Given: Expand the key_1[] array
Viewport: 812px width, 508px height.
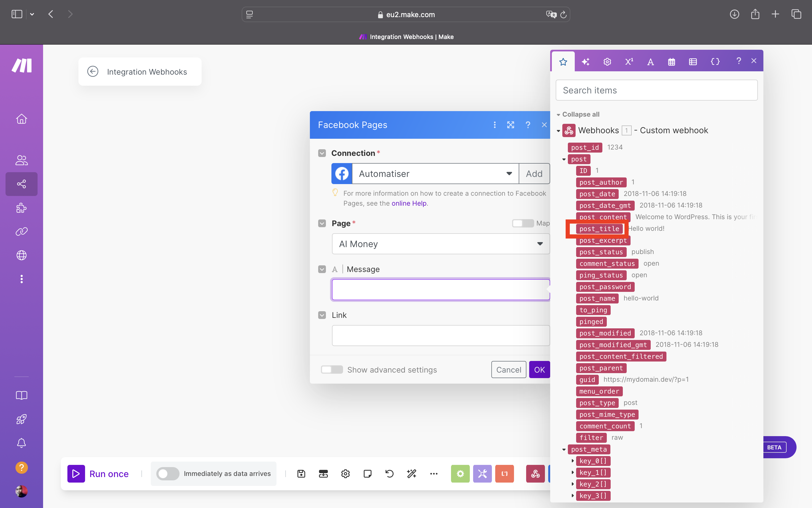Looking at the screenshot, I should pos(573,473).
